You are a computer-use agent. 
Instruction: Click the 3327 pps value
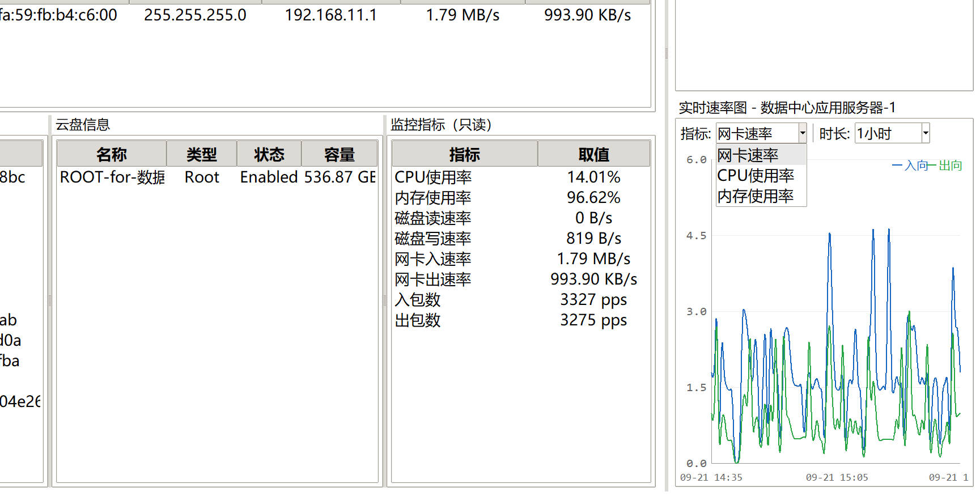(594, 300)
